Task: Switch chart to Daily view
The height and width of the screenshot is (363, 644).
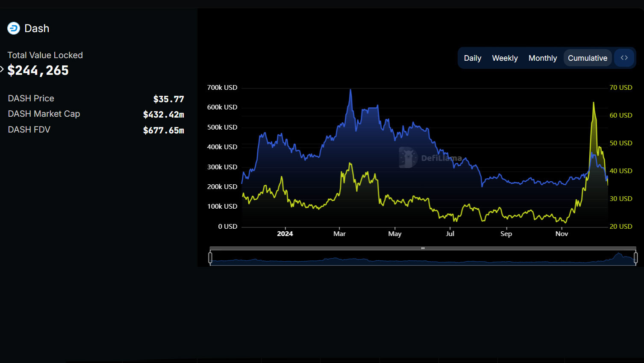Action: tap(472, 58)
